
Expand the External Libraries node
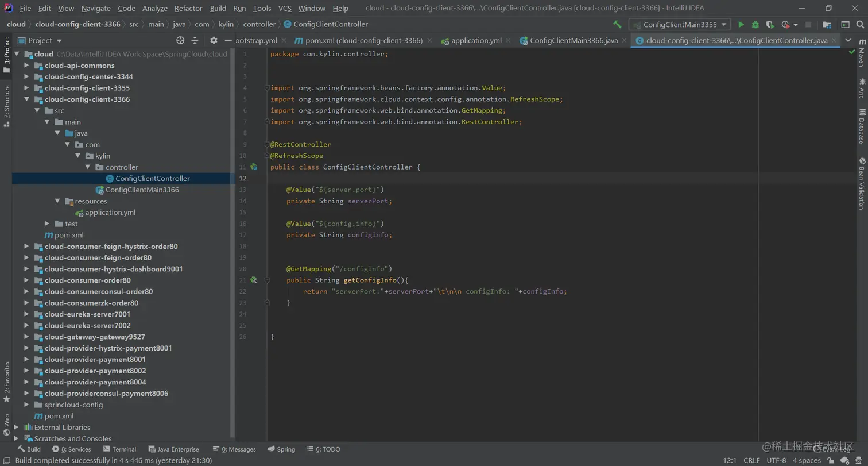coord(16,427)
